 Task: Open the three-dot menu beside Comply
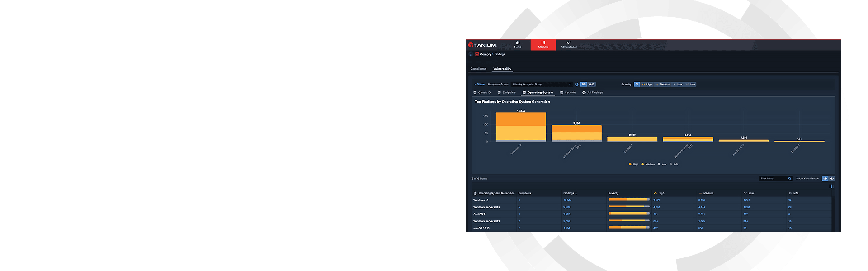471,54
